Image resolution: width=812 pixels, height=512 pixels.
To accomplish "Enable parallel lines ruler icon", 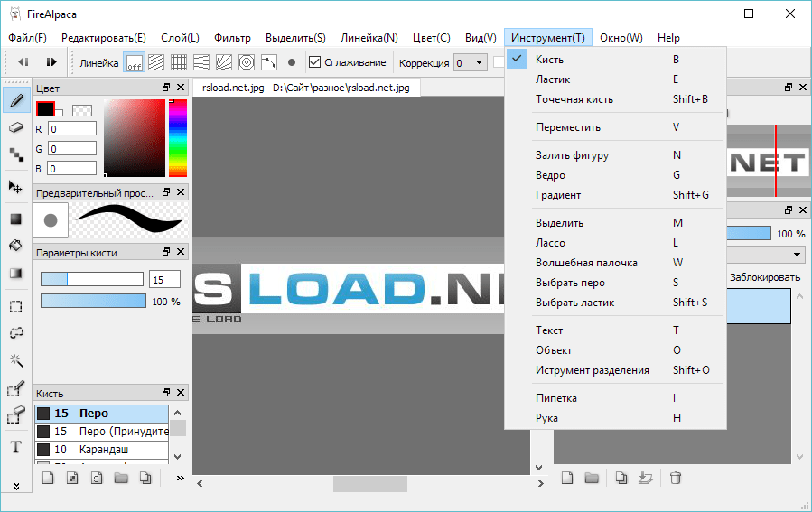I will click(156, 62).
